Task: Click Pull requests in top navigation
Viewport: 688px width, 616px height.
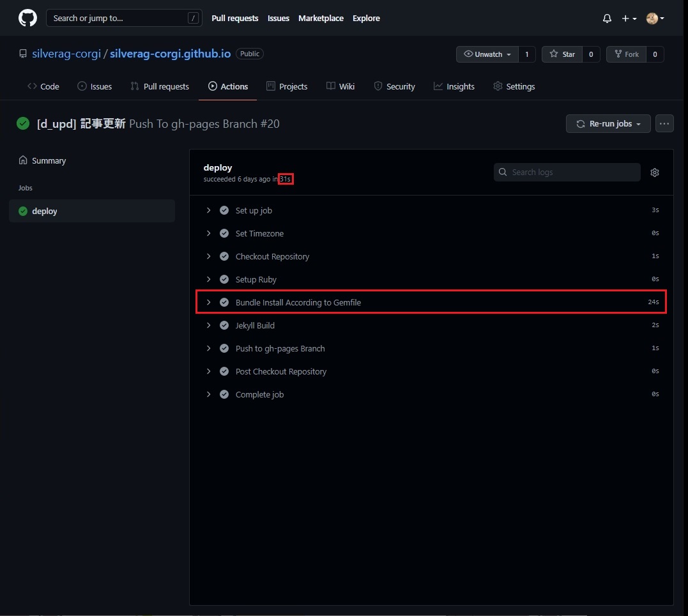Action: (234, 18)
